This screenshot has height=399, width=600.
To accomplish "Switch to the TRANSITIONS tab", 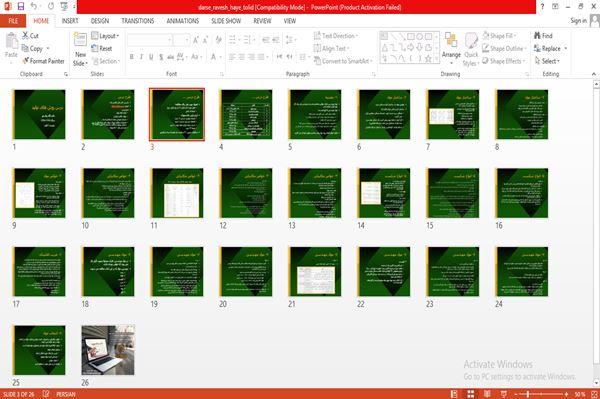I will click(138, 21).
